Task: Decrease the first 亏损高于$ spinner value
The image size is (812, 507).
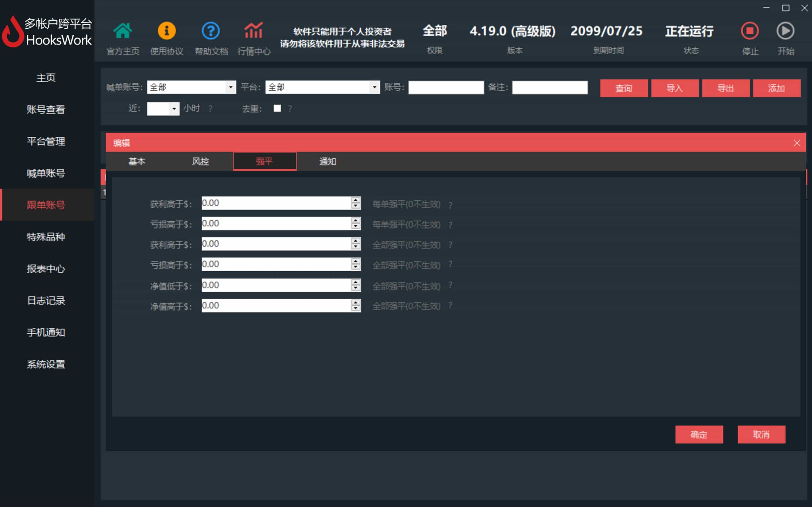Action: pyautogui.click(x=355, y=226)
